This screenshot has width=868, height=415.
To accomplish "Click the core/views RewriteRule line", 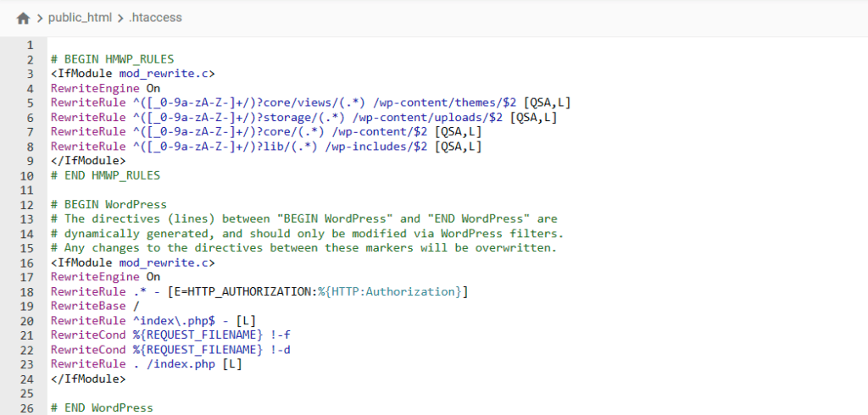I will coord(310,103).
